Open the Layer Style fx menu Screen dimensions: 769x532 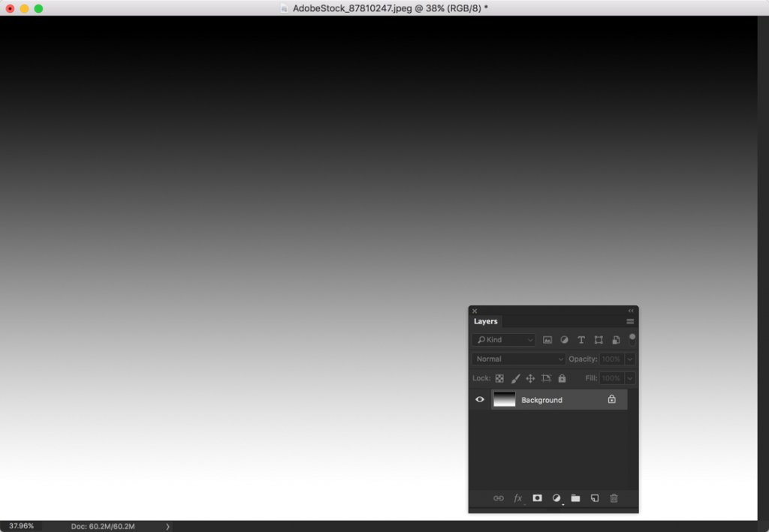[x=517, y=498]
